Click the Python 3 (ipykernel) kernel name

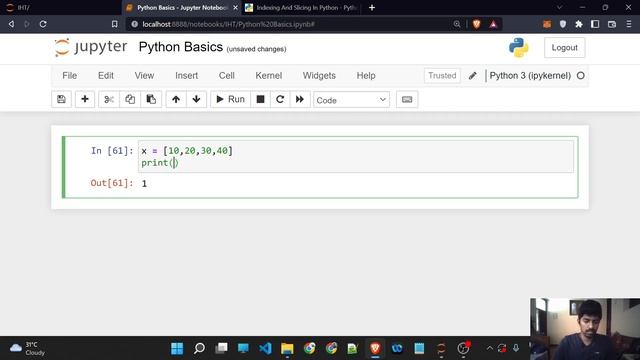[x=530, y=76]
